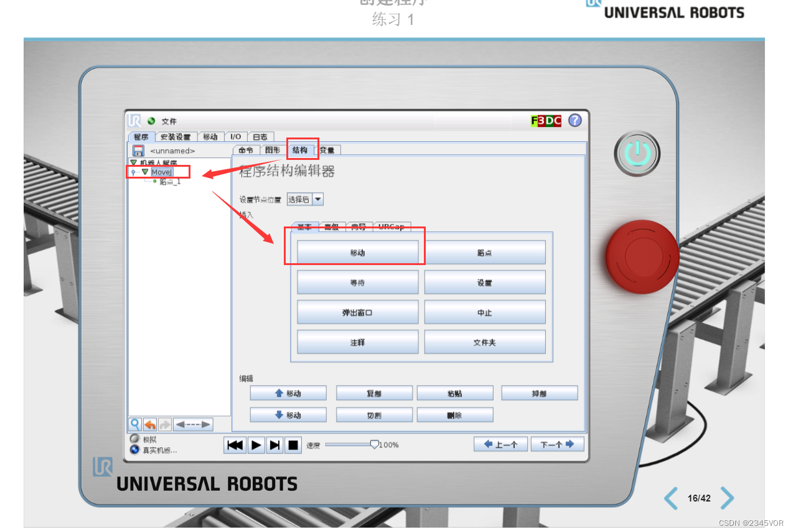The width and height of the screenshot is (793, 532).
Task: Go to the previous slide chevron
Action: [671, 498]
